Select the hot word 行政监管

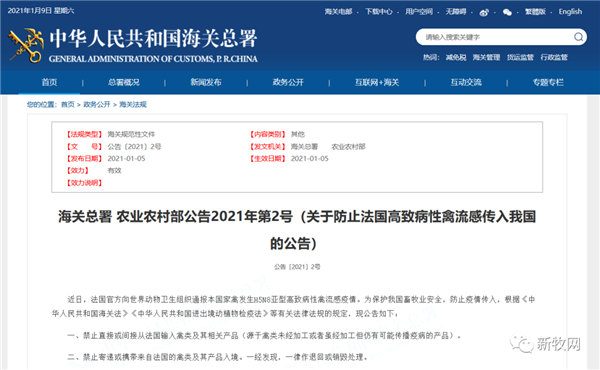pos(554,57)
